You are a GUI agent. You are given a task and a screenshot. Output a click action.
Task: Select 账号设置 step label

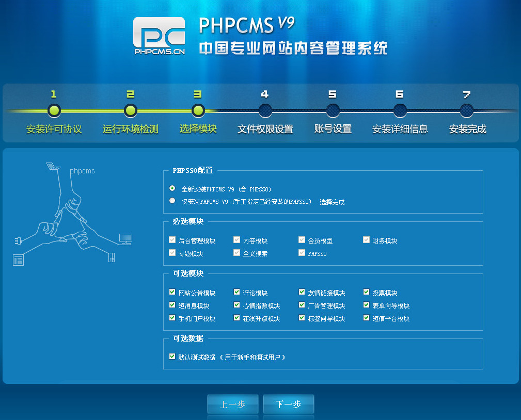(x=333, y=128)
